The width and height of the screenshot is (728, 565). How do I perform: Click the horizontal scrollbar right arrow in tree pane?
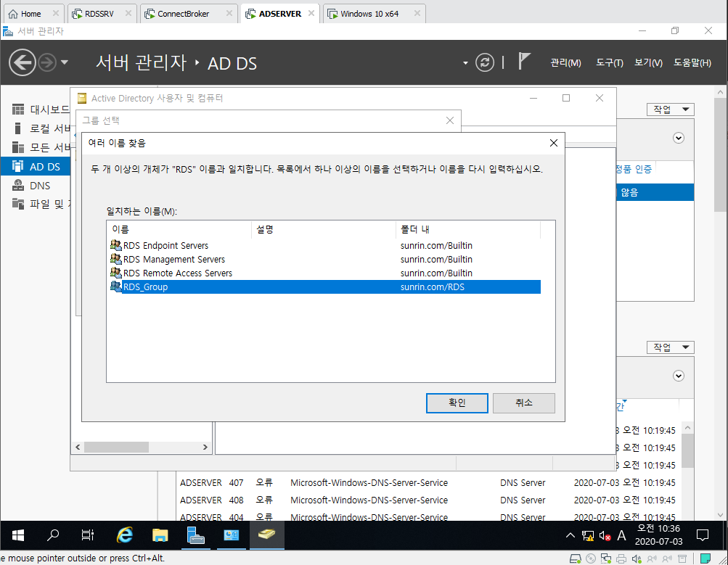[205, 448]
